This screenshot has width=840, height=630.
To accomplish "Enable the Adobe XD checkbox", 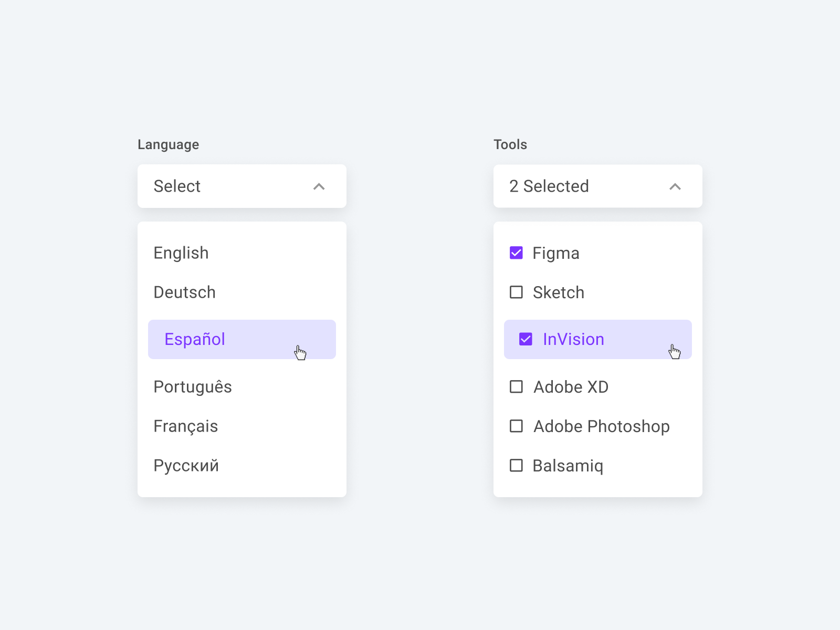I will tap(516, 387).
